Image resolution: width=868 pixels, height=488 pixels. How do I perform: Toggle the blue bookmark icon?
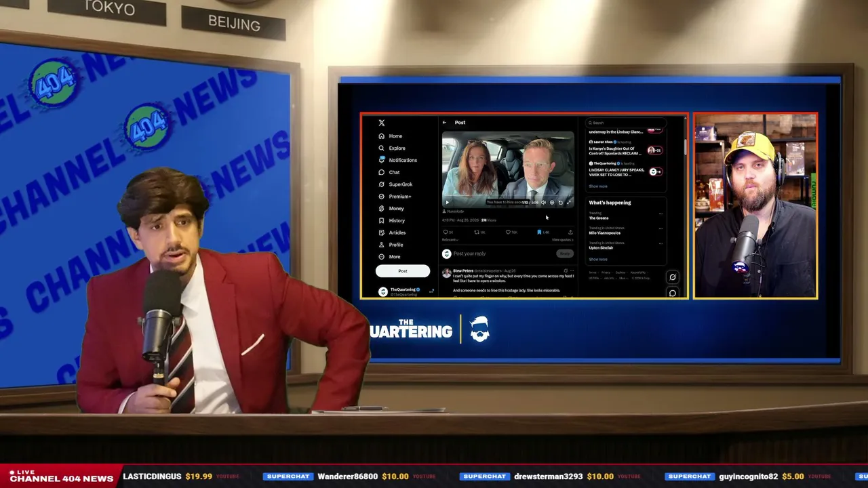coord(539,232)
